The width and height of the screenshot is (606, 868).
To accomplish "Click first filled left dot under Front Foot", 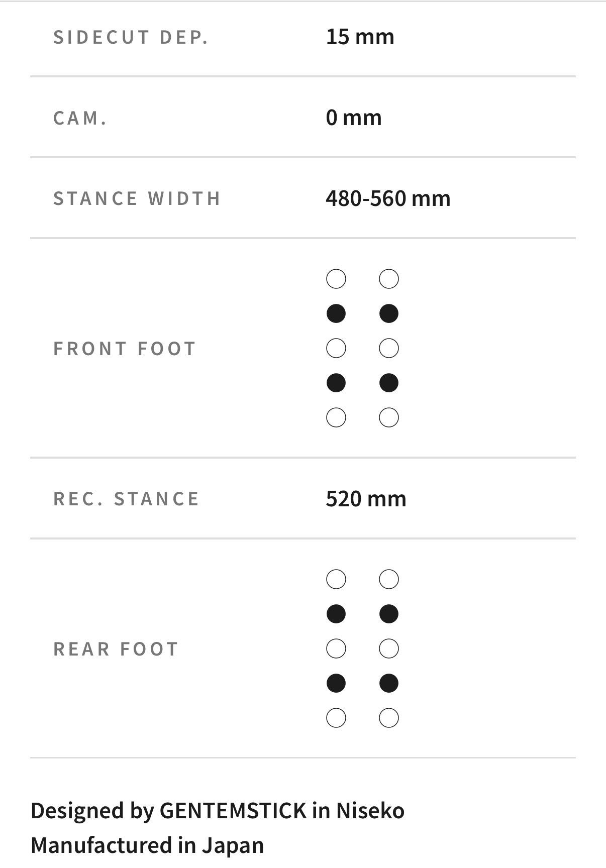I will 336,313.
